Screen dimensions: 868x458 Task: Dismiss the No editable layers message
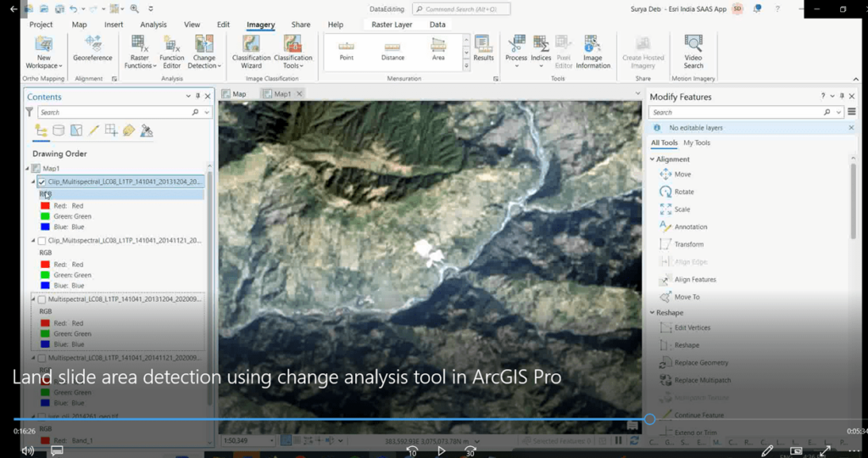click(x=851, y=128)
